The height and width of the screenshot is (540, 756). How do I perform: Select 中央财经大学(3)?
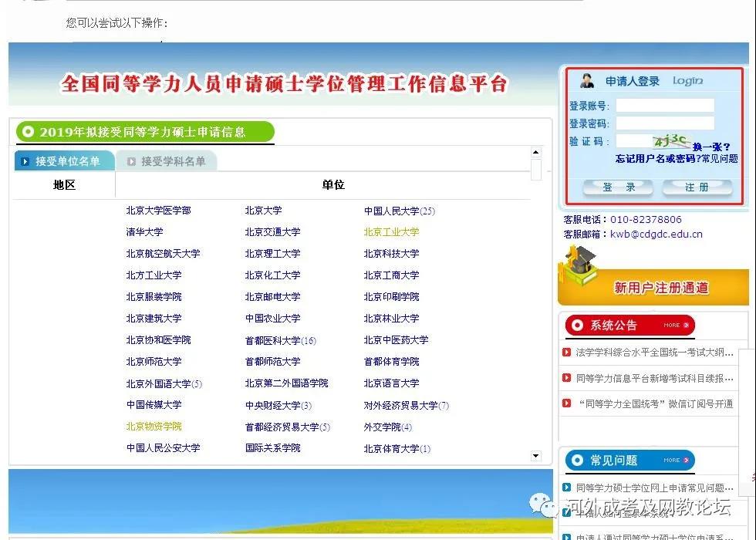click(x=278, y=406)
